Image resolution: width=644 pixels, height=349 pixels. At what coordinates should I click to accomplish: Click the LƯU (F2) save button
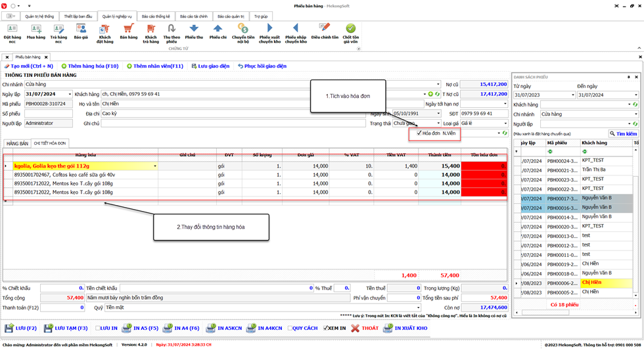pyautogui.click(x=21, y=328)
